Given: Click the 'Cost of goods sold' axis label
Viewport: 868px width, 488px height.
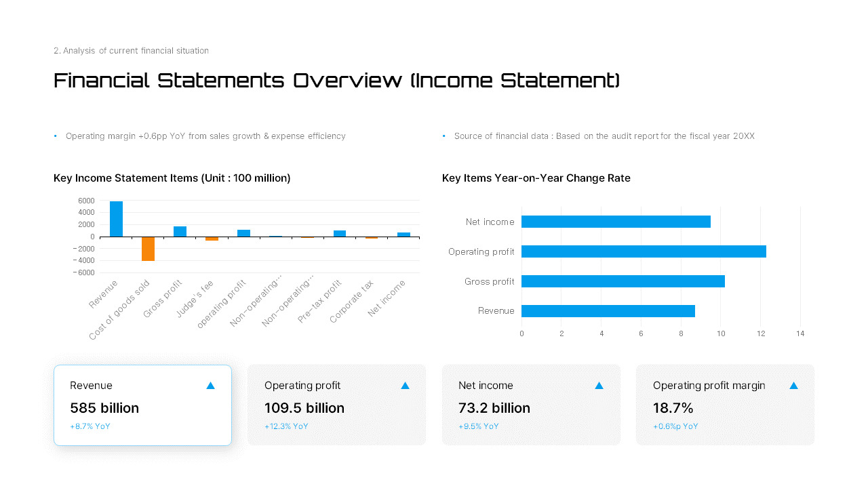Looking at the screenshot, I should click(120, 310).
